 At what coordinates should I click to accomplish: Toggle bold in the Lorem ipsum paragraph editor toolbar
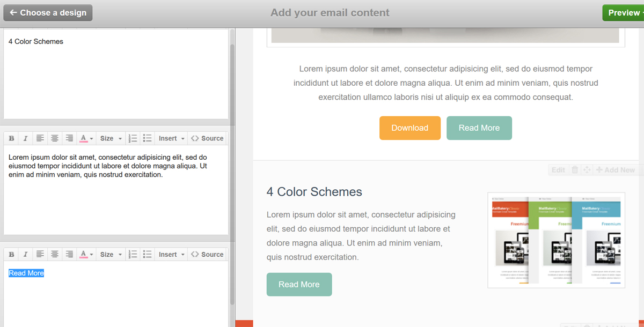(11, 138)
